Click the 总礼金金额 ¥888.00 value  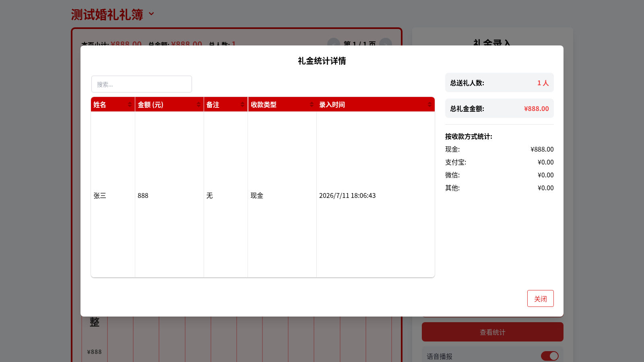(537, 109)
